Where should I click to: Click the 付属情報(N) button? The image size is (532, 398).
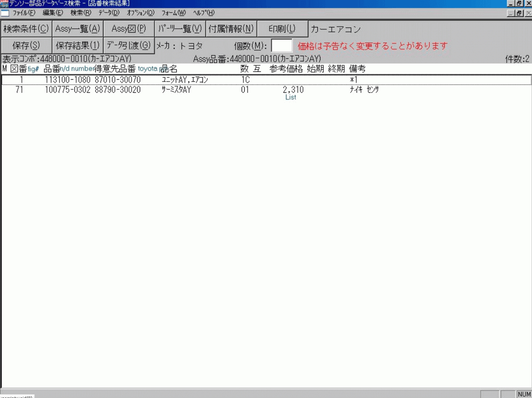point(231,29)
